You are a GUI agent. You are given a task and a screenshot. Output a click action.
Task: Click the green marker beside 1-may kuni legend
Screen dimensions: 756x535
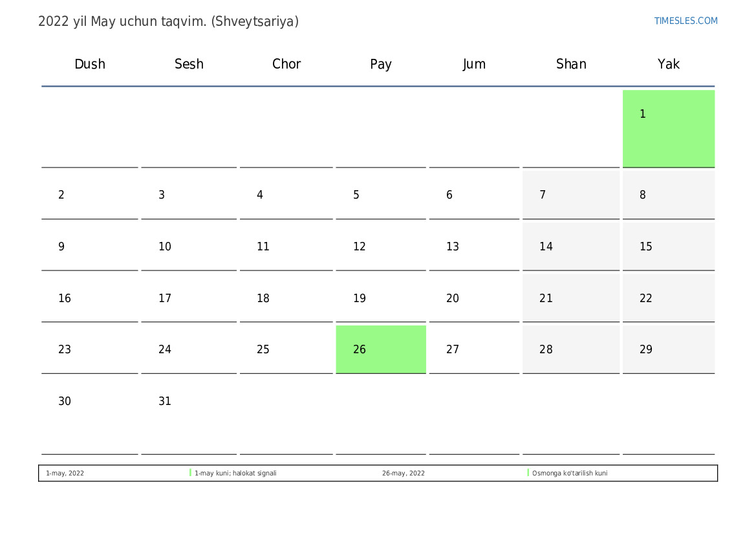[190, 473]
